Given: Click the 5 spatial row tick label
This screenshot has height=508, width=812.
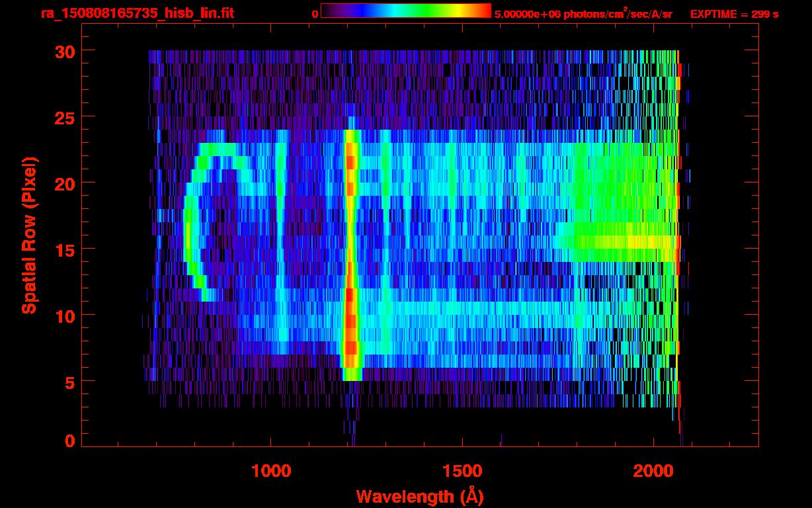Looking at the screenshot, I should point(69,382).
